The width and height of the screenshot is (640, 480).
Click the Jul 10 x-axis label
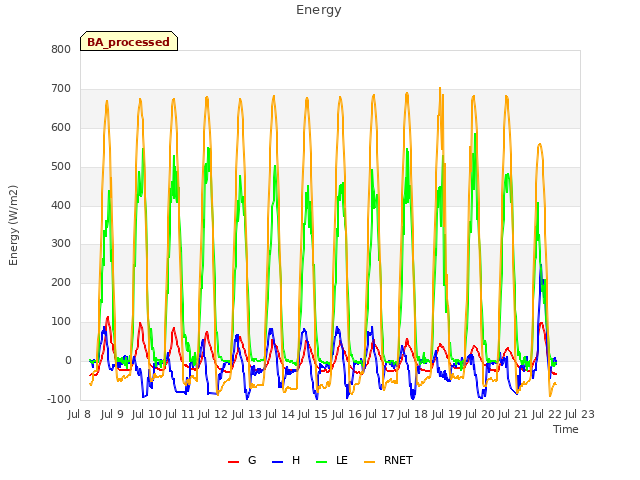pos(147,414)
